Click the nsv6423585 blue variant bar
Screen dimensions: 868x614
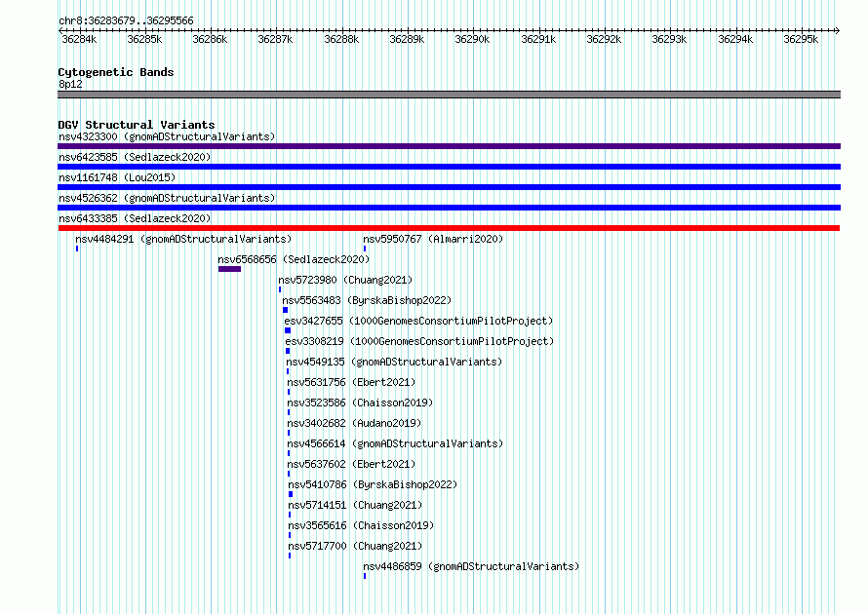point(449,167)
